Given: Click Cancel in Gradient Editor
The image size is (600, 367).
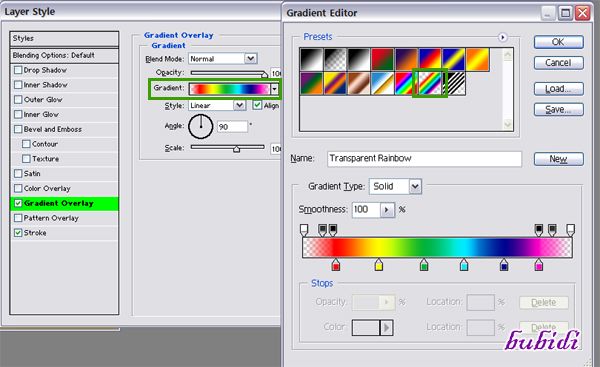Looking at the screenshot, I should pos(558,62).
